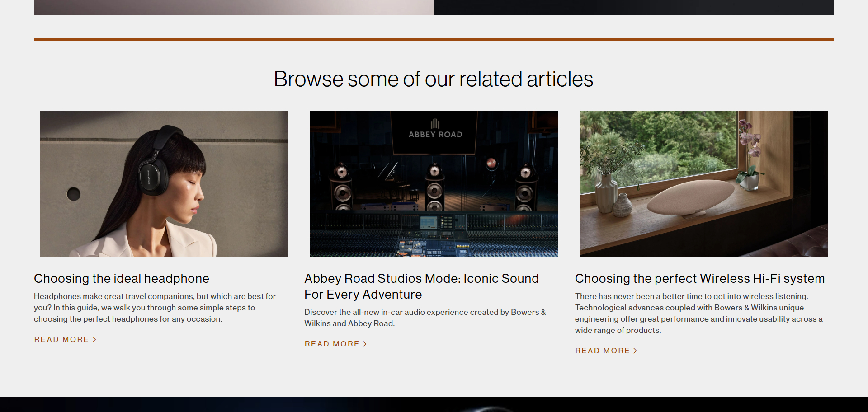Click the 'Choosing the ideal headphone' title
Image resolution: width=868 pixels, height=412 pixels.
pyautogui.click(x=122, y=278)
